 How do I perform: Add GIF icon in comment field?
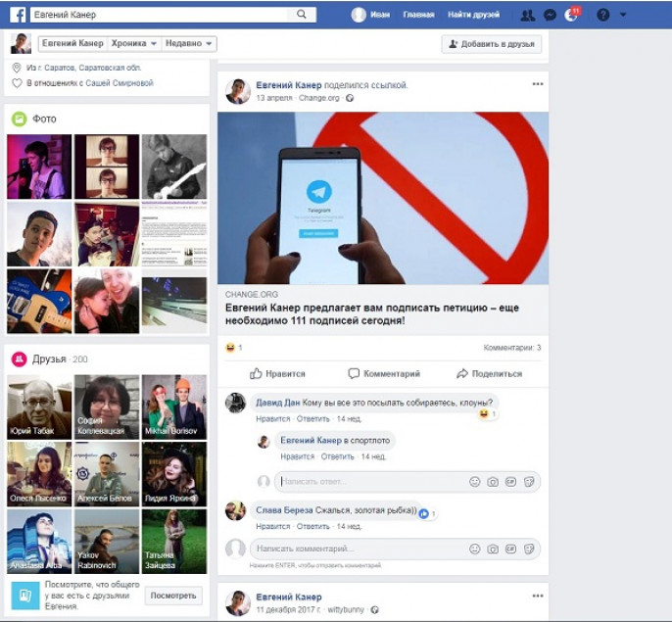click(x=511, y=549)
